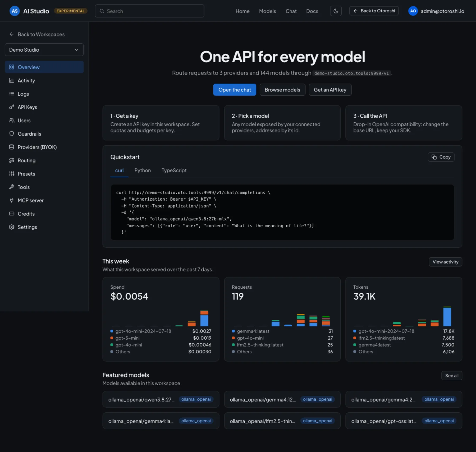
Task: Go Back to Workspaces
Action: [x=37, y=34]
